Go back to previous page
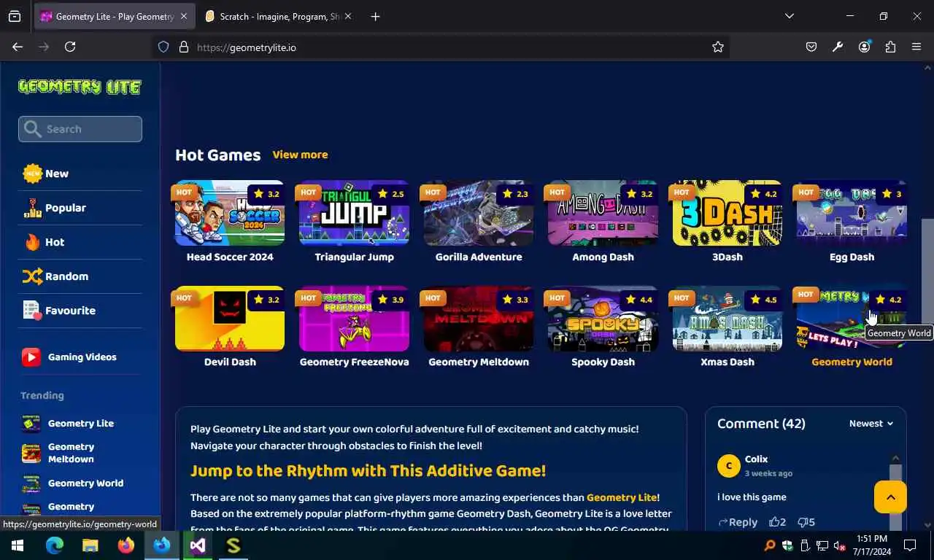The height and width of the screenshot is (560, 934). coord(18,47)
